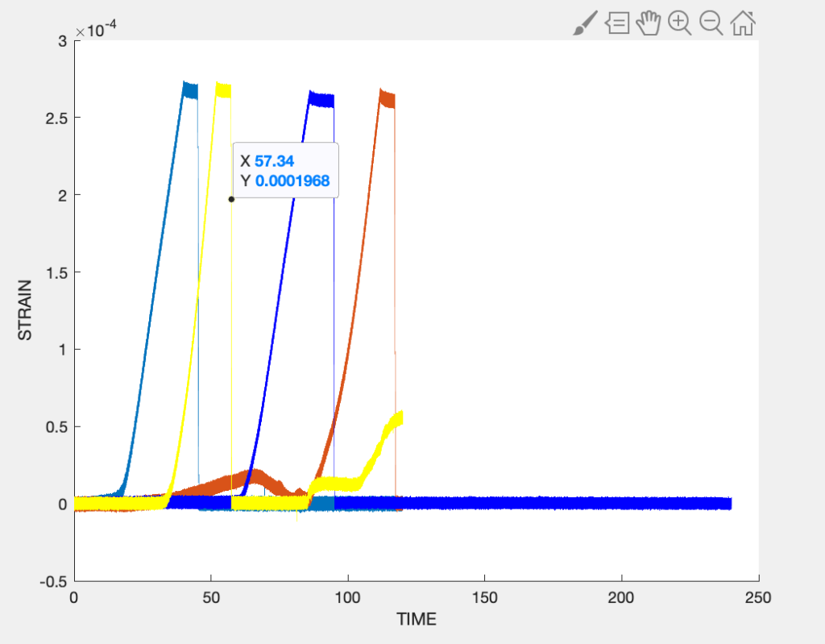This screenshot has width=825, height=644.
Task: Click the x-axis tick label 200
Action: click(621, 598)
